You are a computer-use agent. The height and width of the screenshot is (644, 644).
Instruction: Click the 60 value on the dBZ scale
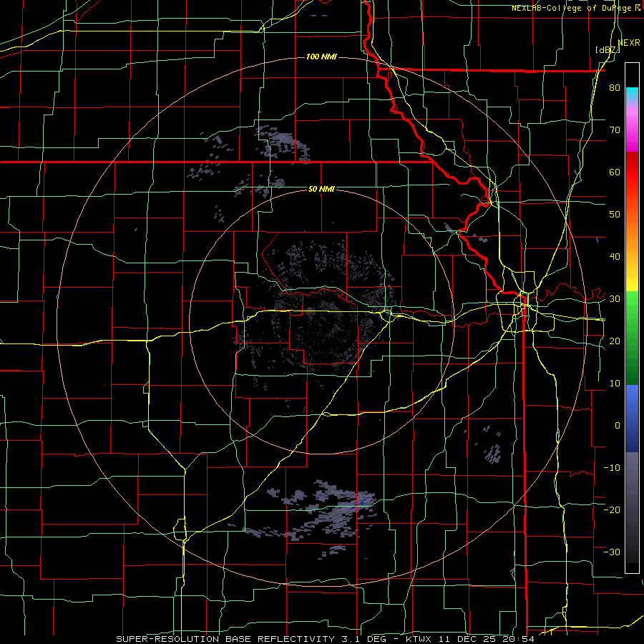615,172
